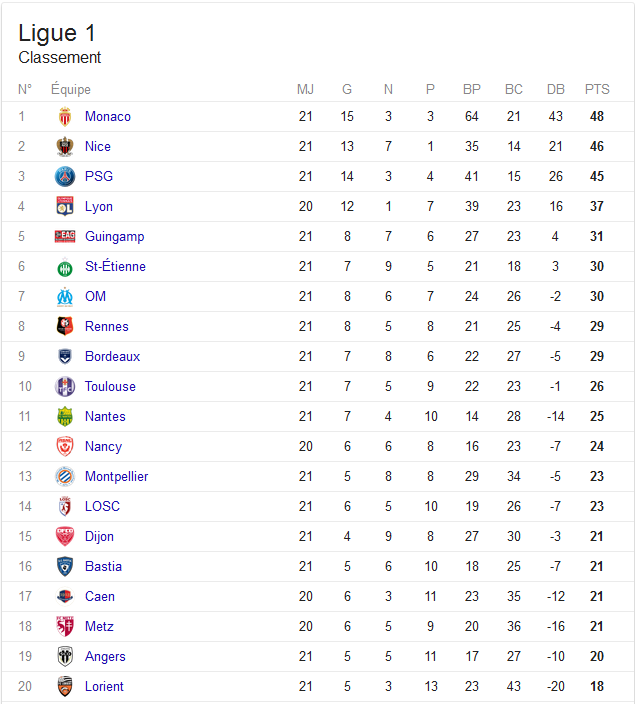The height and width of the screenshot is (704, 635).
Task: Click the OM Marseille light-blue logo
Action: coord(65,297)
